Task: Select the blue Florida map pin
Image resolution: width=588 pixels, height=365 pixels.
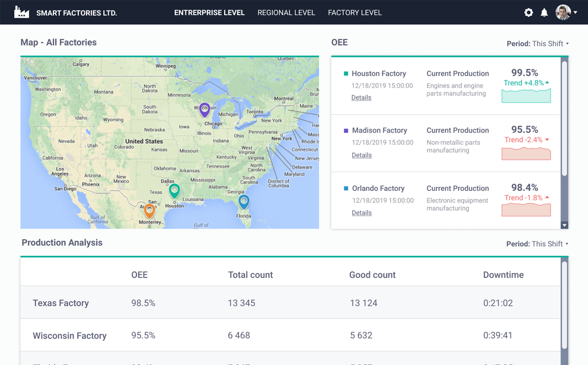Action: [244, 201]
